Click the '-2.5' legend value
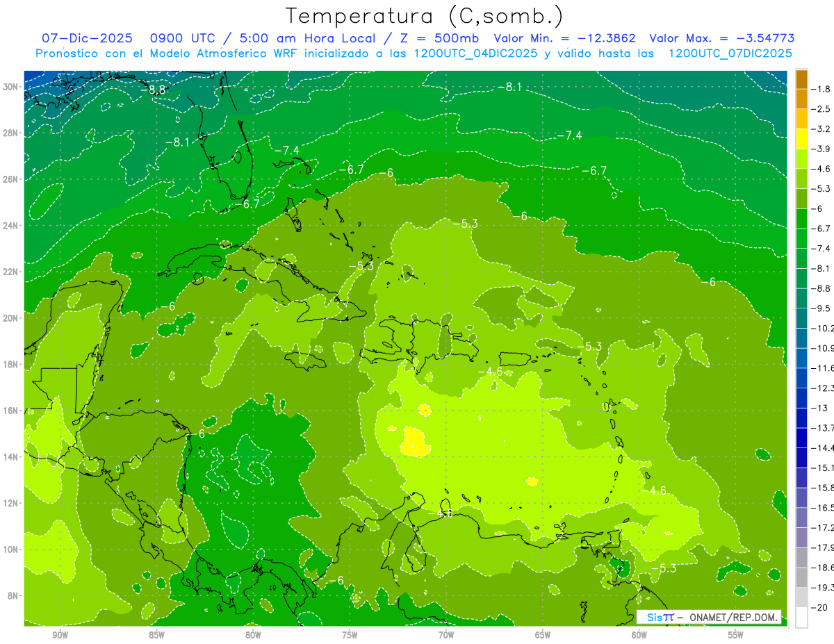 click(821, 109)
